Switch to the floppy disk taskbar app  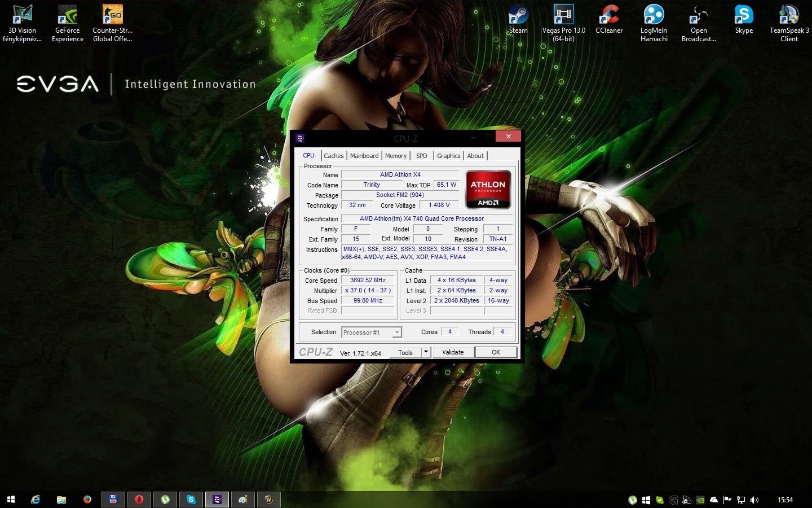[x=113, y=500]
